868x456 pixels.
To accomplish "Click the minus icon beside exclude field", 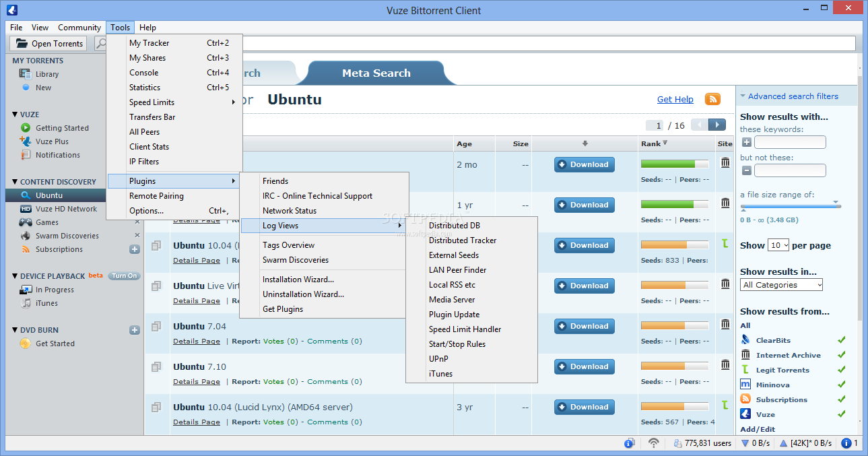I will pyautogui.click(x=746, y=170).
